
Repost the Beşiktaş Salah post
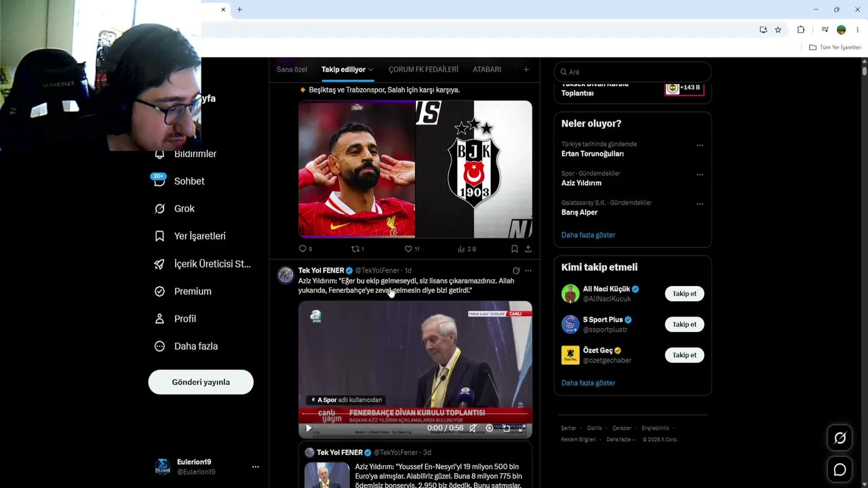click(x=355, y=249)
